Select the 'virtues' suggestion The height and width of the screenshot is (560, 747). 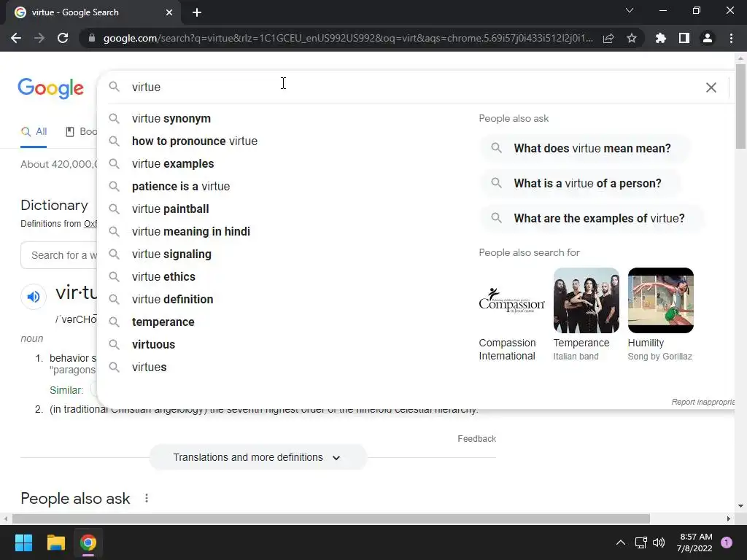(149, 367)
